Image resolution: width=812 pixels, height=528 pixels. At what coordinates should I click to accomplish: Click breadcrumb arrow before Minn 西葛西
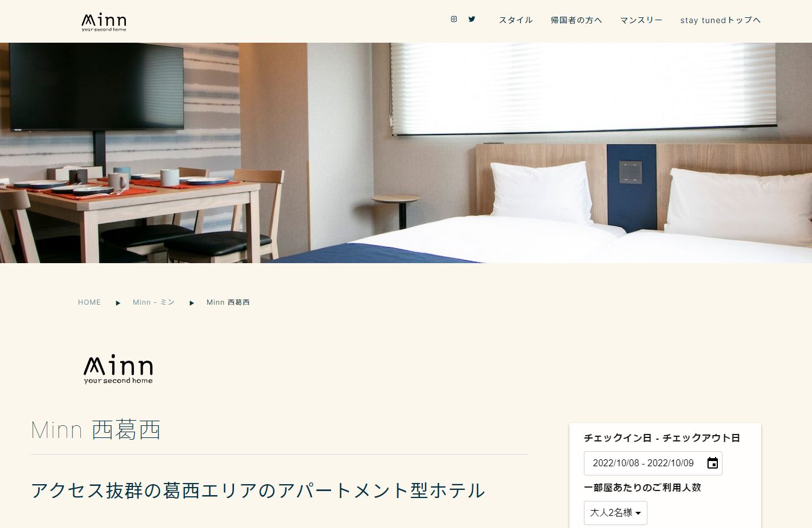[x=192, y=303]
